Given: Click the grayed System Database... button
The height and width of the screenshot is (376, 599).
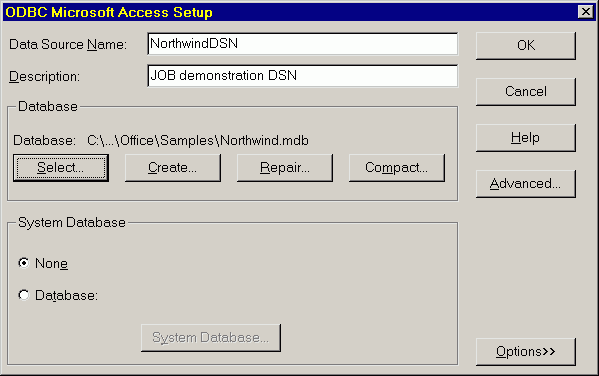Looking at the screenshot, I should coord(211,338).
